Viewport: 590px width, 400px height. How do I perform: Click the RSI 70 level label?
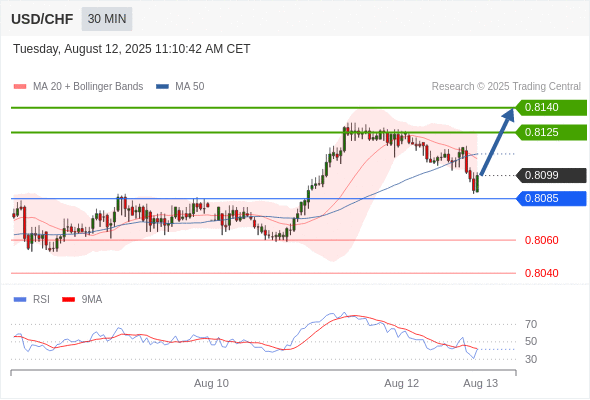coord(531,324)
